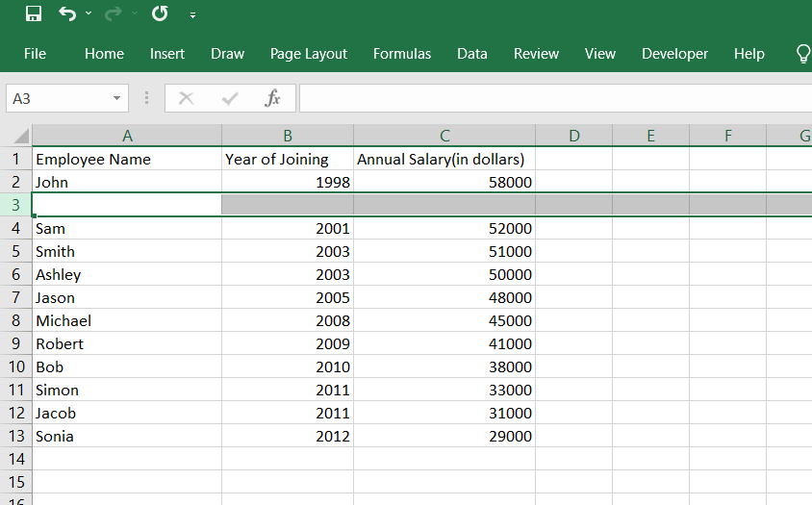Select the row 3 header

coord(15,205)
